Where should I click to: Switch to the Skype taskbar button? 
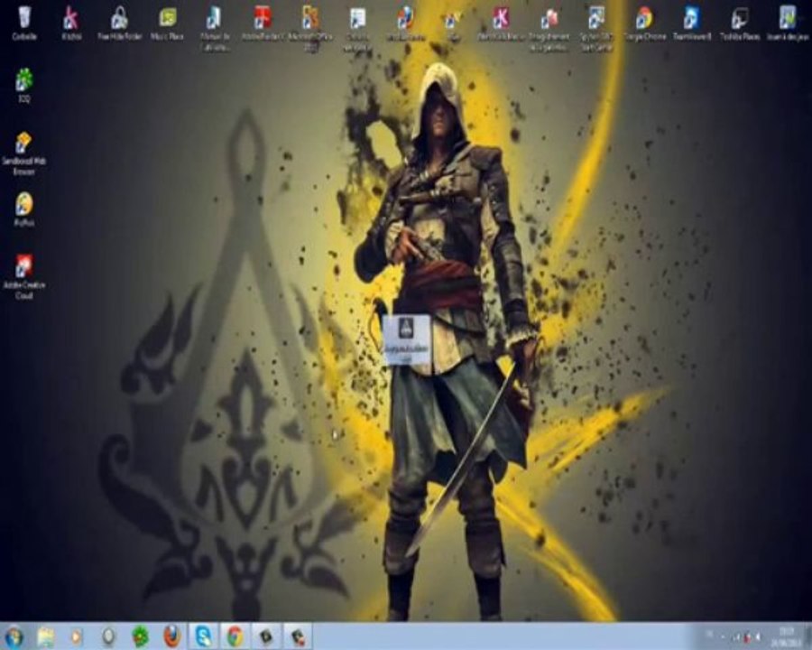(x=204, y=636)
